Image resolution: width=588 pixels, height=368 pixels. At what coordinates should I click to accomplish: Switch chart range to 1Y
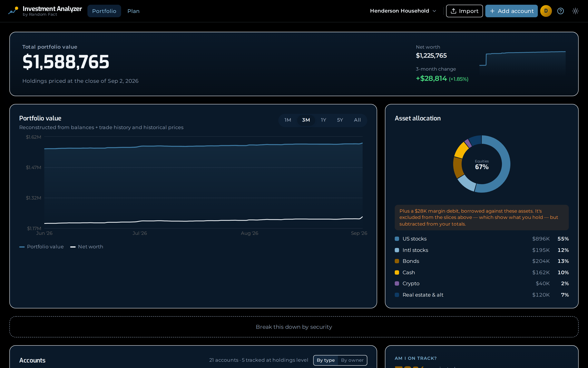[x=323, y=120]
